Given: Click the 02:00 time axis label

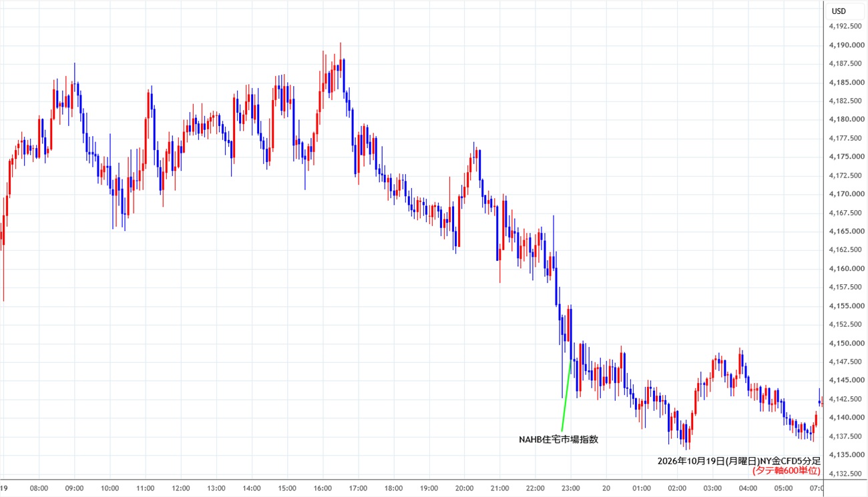Looking at the screenshot, I should click(677, 488).
